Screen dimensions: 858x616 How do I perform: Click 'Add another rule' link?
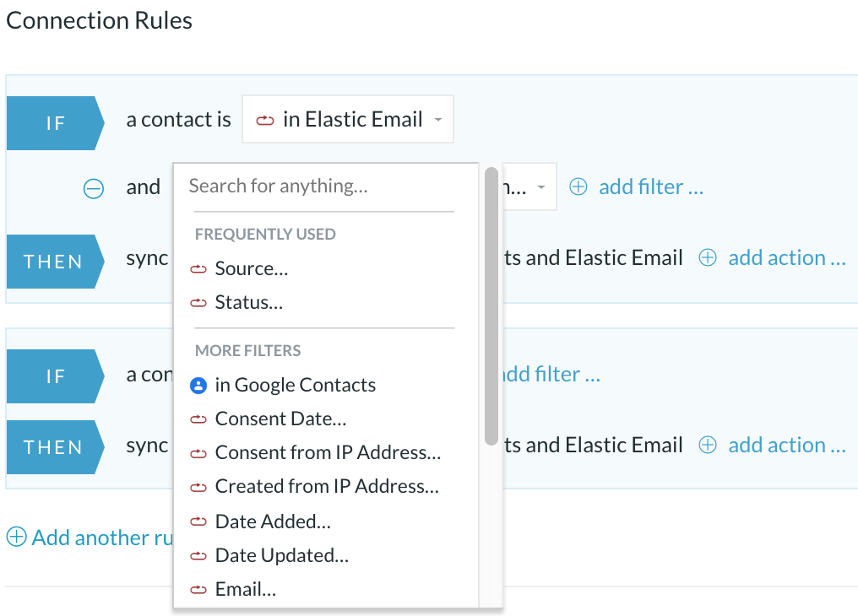(102, 538)
